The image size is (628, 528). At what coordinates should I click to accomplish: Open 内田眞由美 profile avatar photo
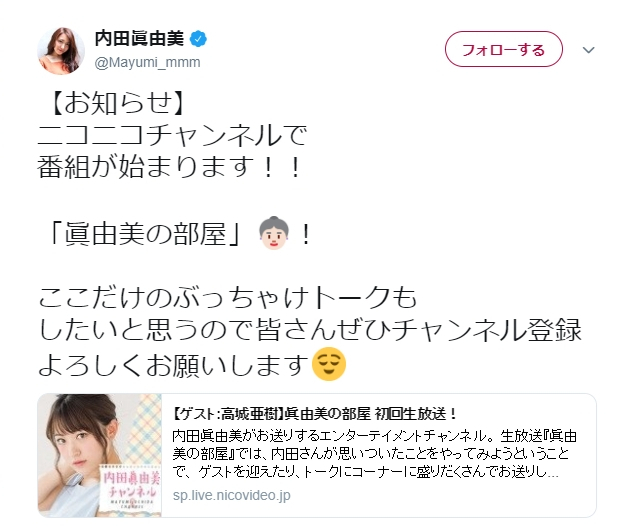[x=61, y=50]
